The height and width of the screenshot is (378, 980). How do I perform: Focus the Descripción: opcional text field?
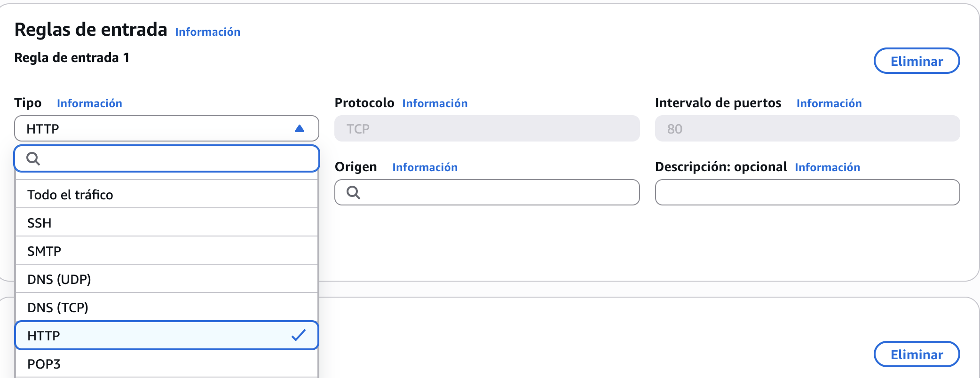(x=807, y=192)
